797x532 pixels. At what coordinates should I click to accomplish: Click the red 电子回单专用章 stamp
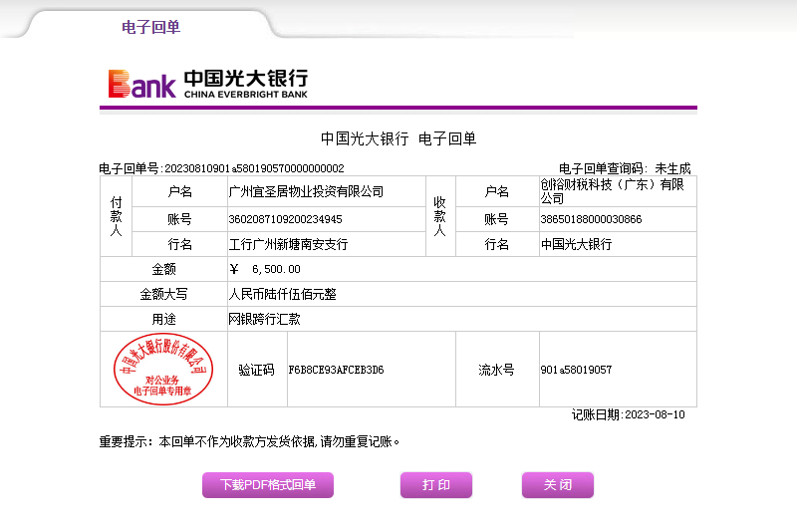163,369
